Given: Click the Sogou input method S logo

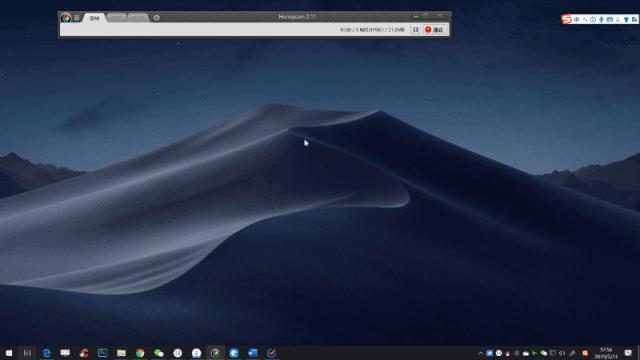Looking at the screenshot, I should [567, 19].
